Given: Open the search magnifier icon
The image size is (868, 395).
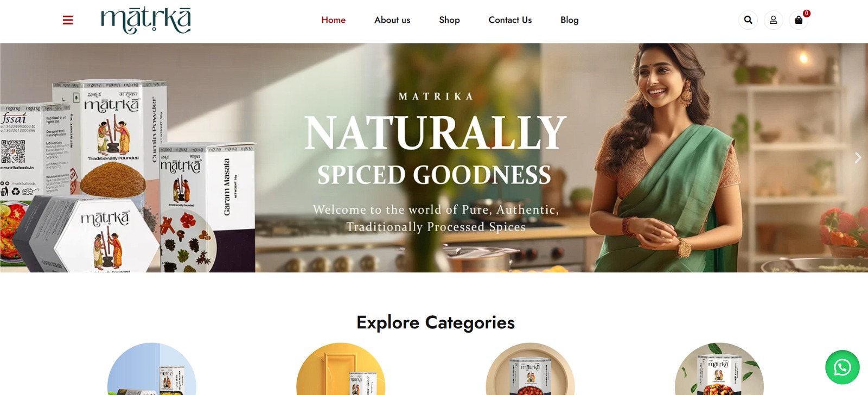Looking at the screenshot, I should [x=748, y=20].
